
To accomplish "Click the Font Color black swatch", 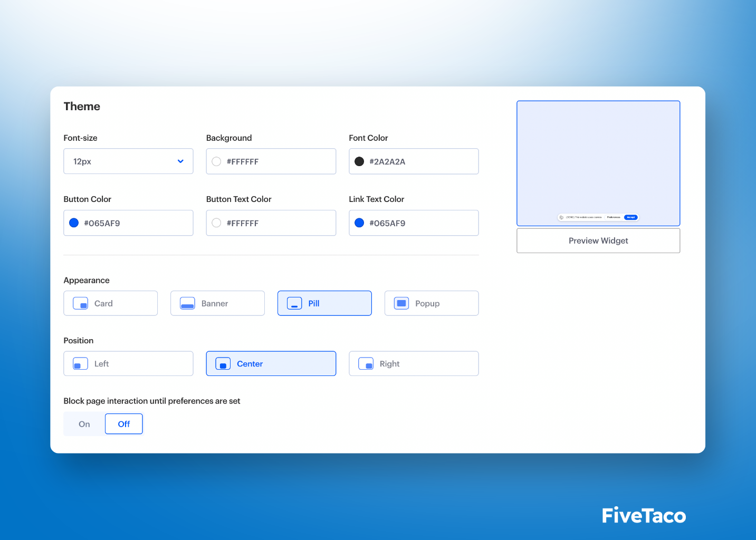I will (x=359, y=161).
